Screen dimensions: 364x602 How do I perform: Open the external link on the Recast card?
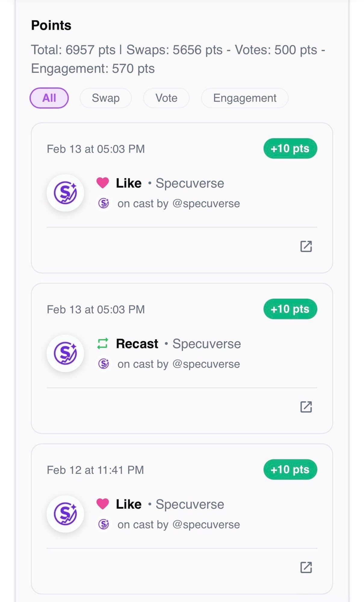point(306,407)
